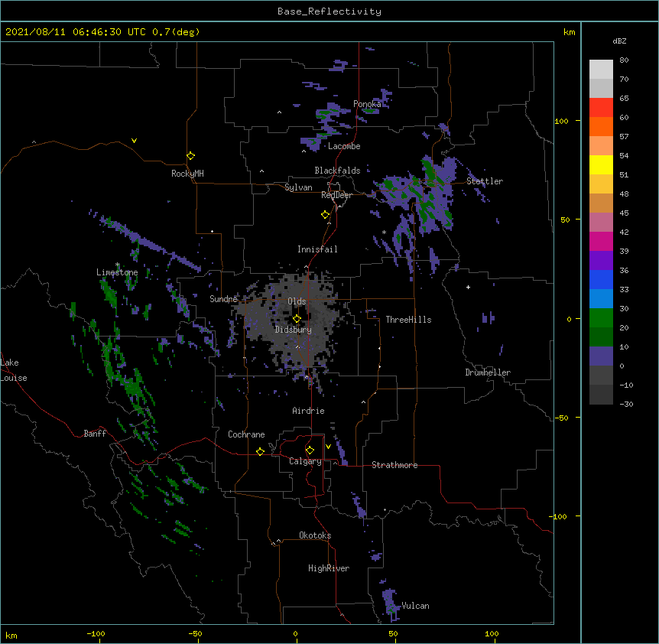
Task: Click the ThreeHills label
Action: pos(408,320)
